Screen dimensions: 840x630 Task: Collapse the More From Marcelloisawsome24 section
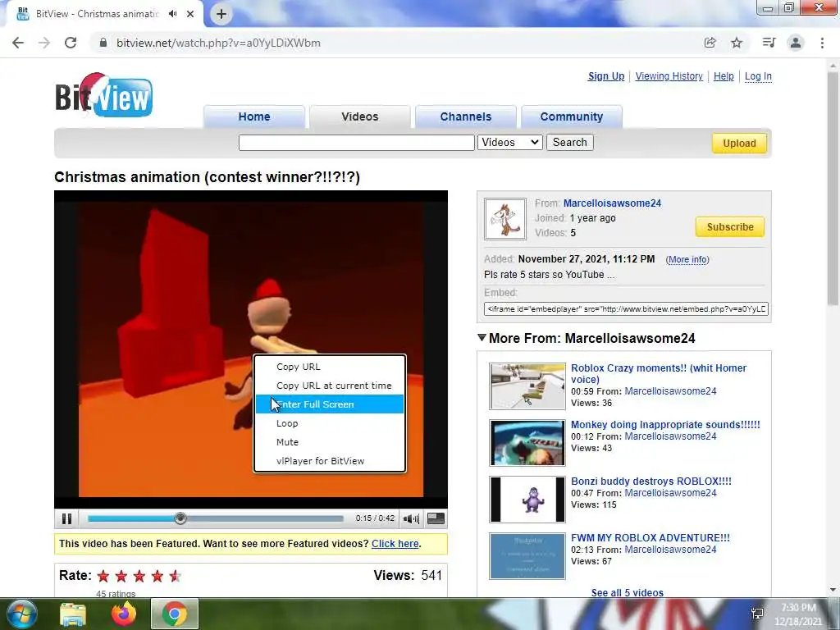(482, 337)
